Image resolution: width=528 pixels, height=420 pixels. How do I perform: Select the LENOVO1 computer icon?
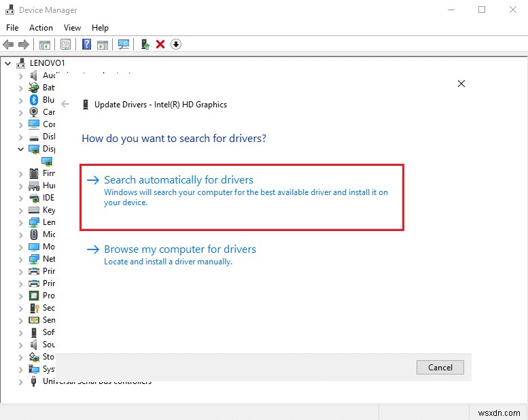point(21,63)
